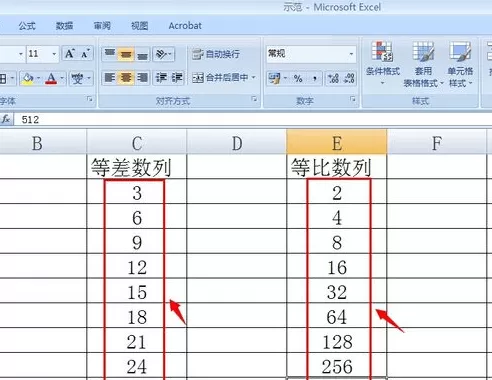Viewport: 492px width, 380px height.
Task: Select cell containing 256
Action: point(337,365)
